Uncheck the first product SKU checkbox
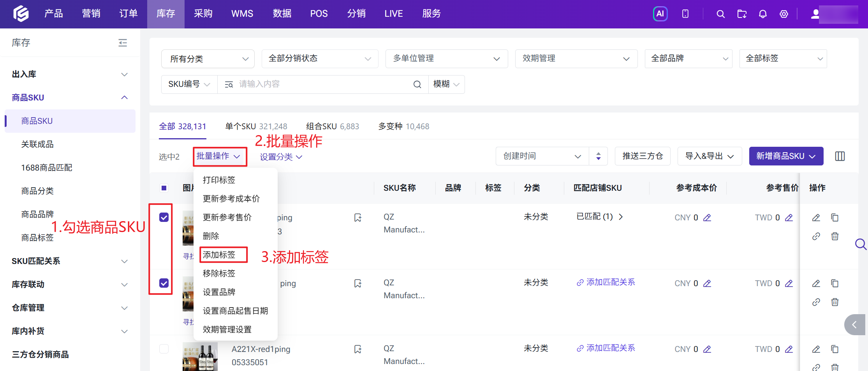 (x=164, y=217)
